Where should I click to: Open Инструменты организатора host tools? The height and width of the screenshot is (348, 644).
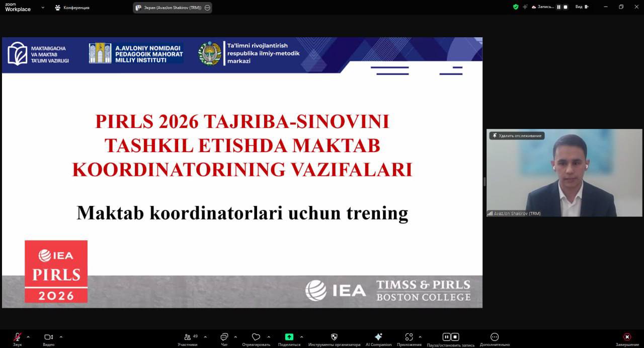(x=334, y=337)
